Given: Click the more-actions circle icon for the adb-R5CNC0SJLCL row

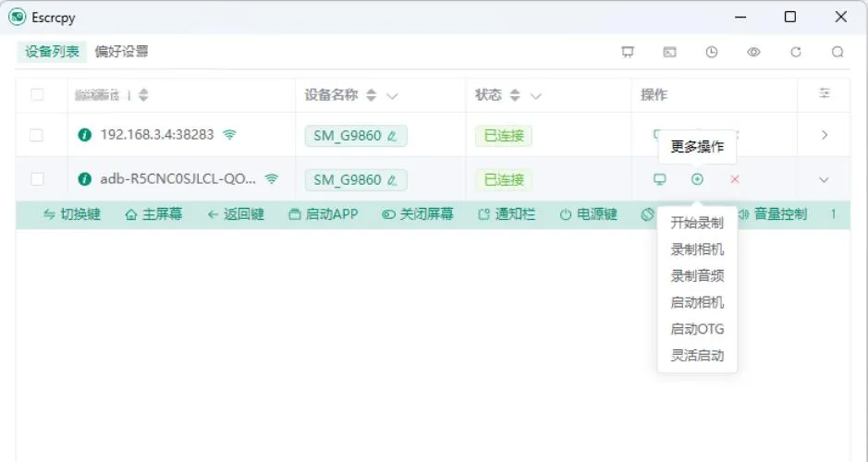Looking at the screenshot, I should coord(698,179).
